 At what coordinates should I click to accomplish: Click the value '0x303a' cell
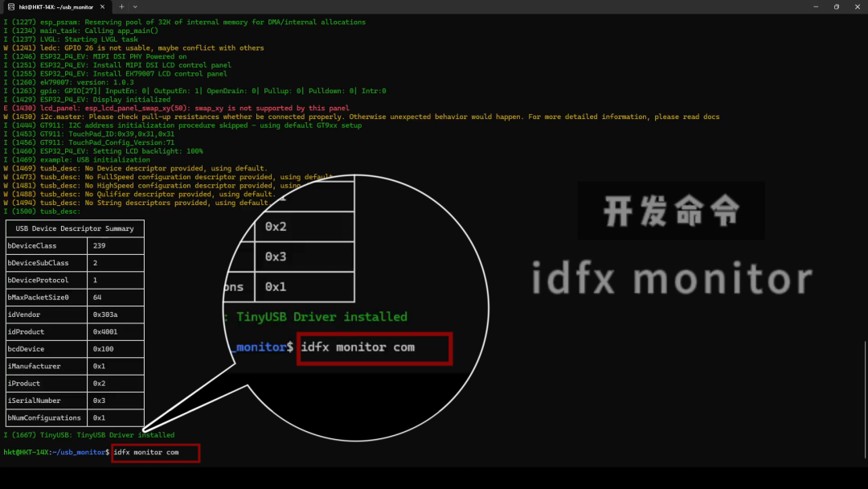click(x=116, y=314)
